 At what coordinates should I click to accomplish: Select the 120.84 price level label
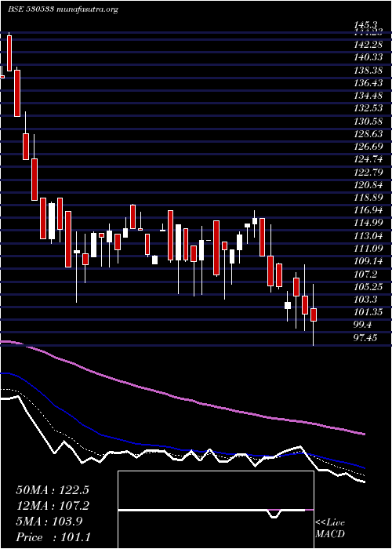point(368,184)
